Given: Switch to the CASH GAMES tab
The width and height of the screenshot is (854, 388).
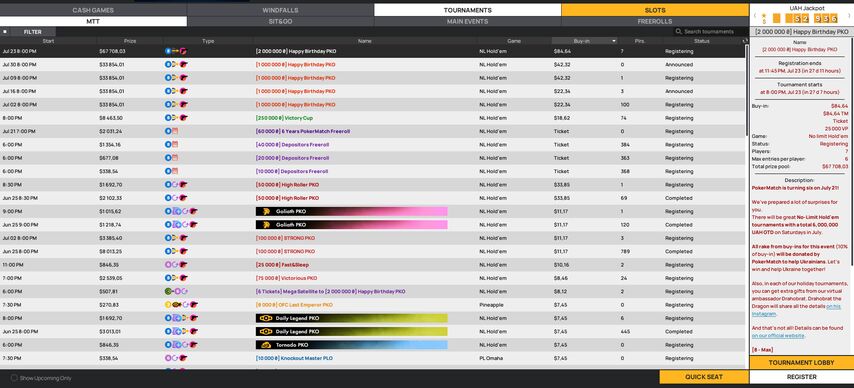Looking at the screenshot, I should tap(93, 10).
